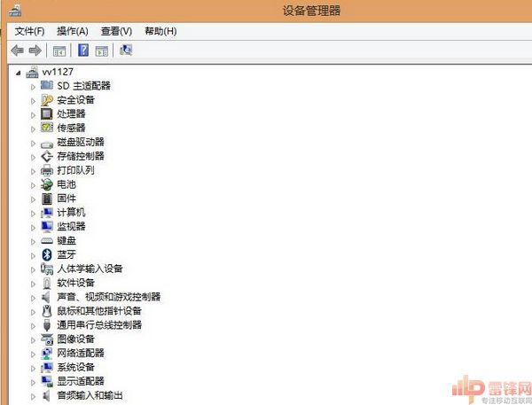Click the 处理器 chip icon
532x405 pixels.
(x=47, y=113)
